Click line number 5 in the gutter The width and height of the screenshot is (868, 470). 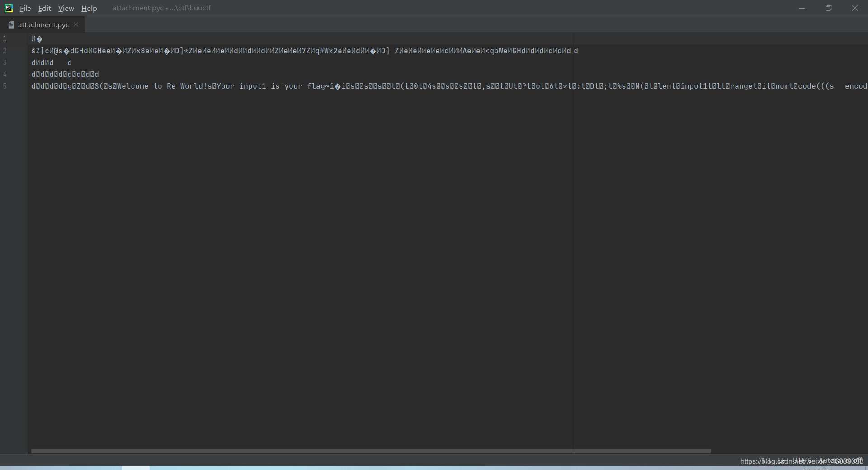5,86
